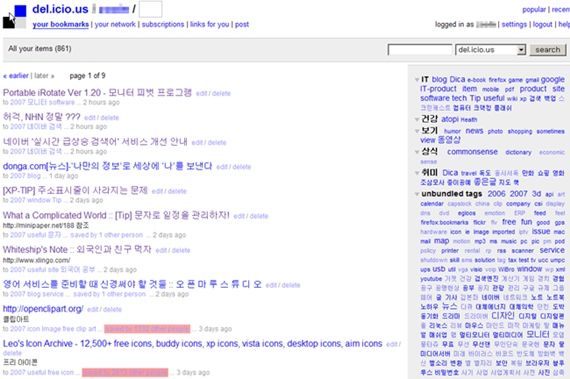The image size is (570, 379).
Task: Select the dictionary tag
Action: [518, 152]
